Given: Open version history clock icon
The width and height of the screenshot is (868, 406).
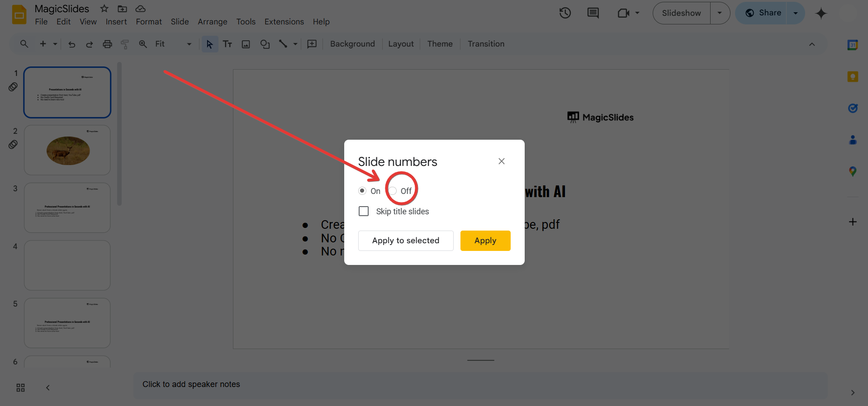Looking at the screenshot, I should 565,13.
